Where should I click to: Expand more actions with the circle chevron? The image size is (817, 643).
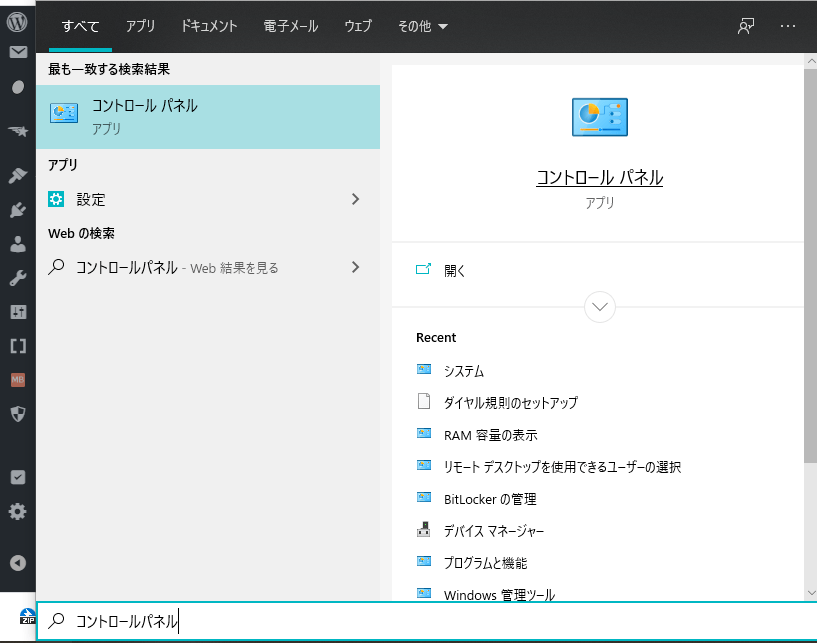tap(600, 307)
